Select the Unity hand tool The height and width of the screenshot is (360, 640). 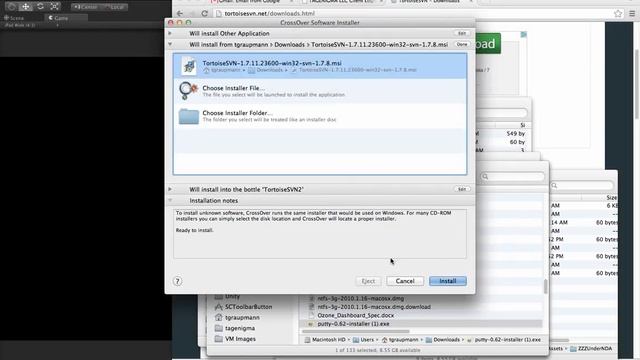pos(11,7)
